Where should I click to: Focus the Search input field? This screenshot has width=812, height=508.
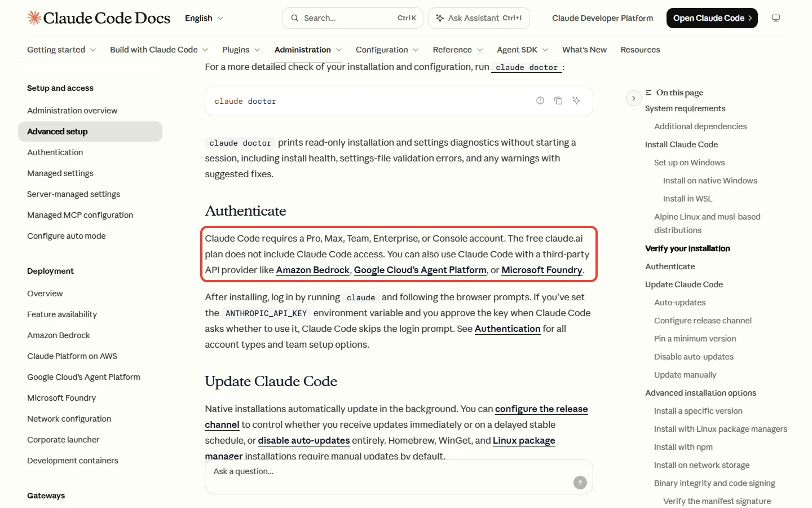352,18
